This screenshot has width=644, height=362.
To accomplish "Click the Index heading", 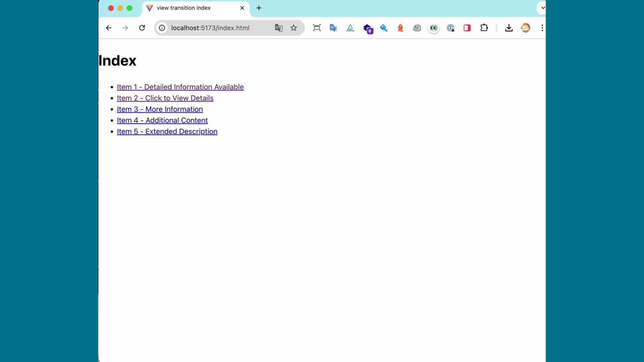I will point(117,61).
